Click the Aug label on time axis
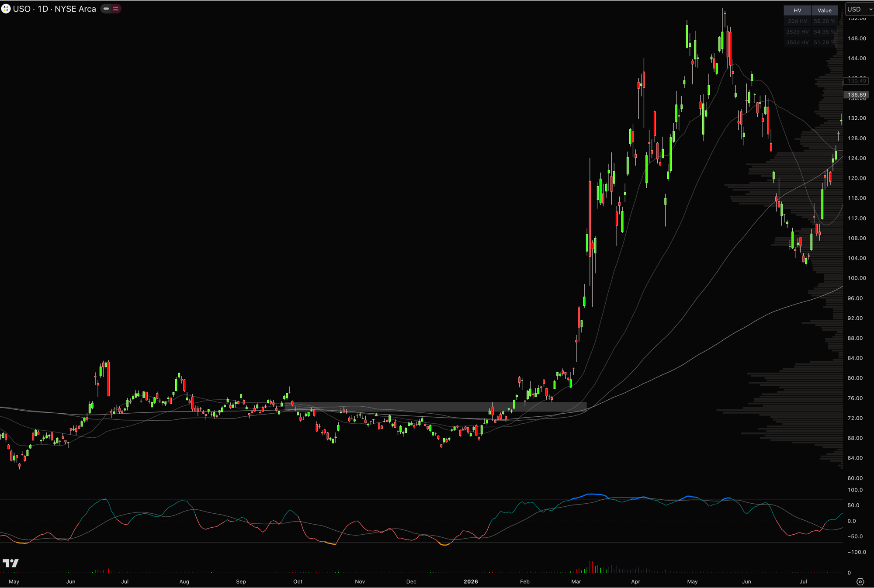The height and width of the screenshot is (588, 874). click(184, 581)
